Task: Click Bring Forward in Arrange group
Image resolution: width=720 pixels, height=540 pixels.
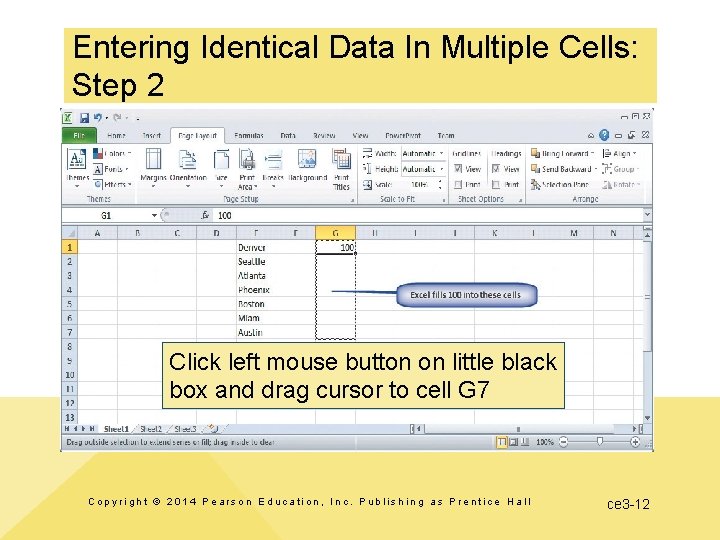Action: click(563, 153)
